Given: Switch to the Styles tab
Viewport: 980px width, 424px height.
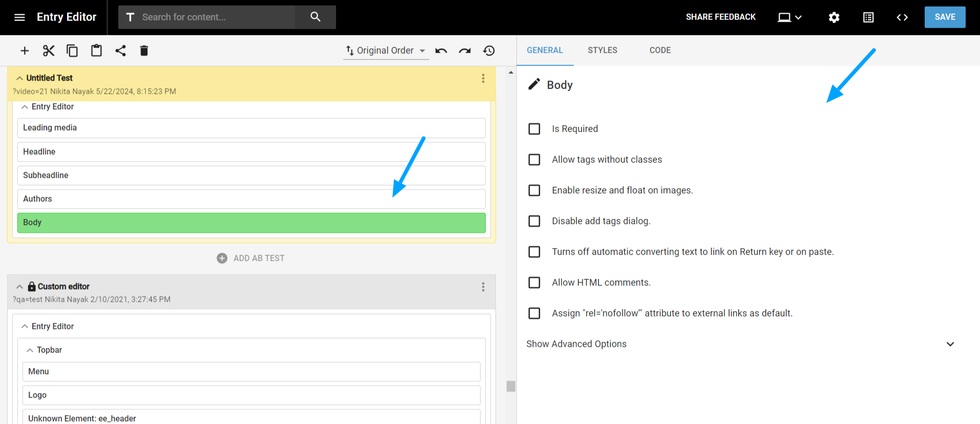Looking at the screenshot, I should [602, 50].
